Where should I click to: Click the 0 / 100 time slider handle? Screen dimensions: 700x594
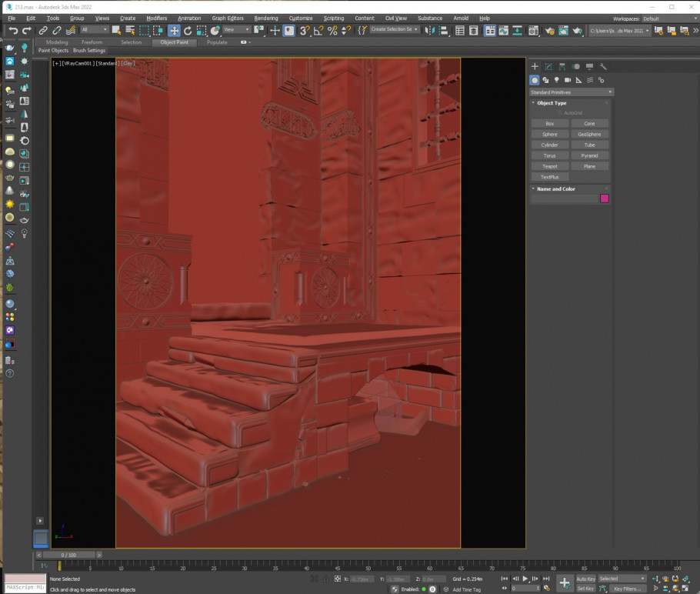coord(68,555)
